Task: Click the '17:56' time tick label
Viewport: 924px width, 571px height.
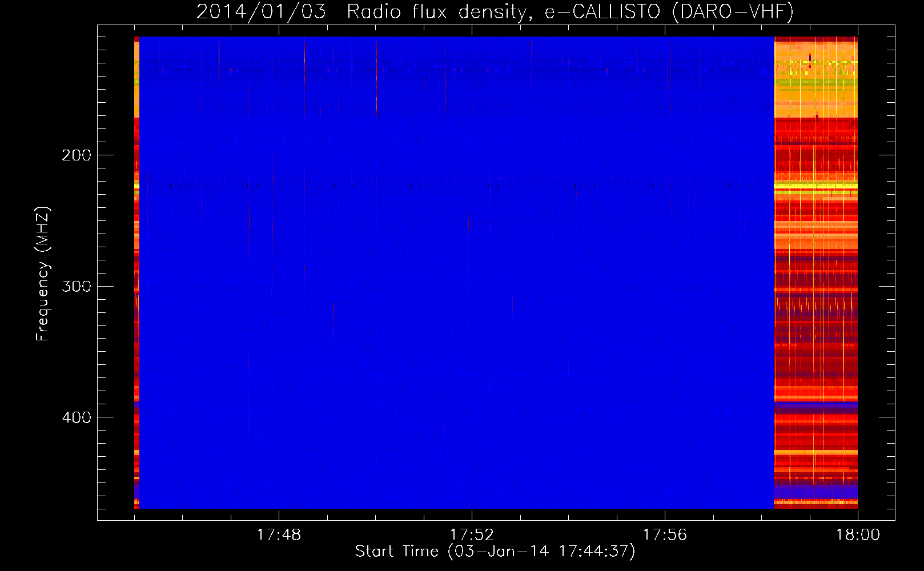Action: pyautogui.click(x=665, y=535)
